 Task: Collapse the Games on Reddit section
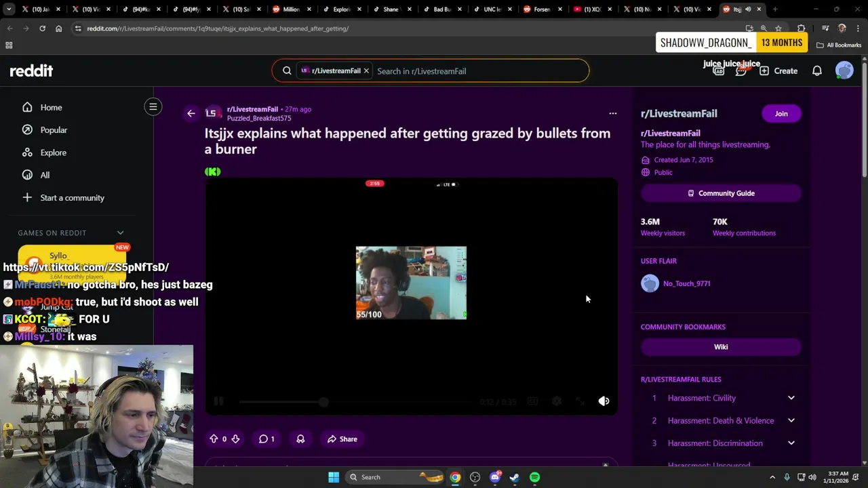pos(120,232)
